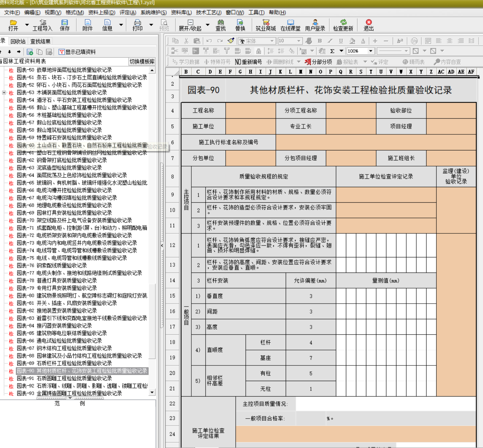Click 工程名称 orange input cell
This screenshot has height=448, width=483.
pyautogui.click(x=251, y=111)
